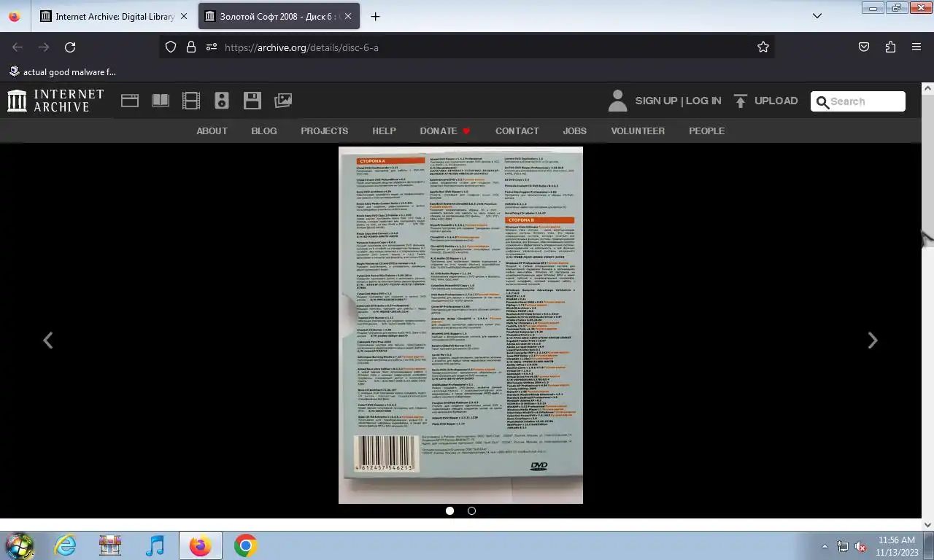The width and height of the screenshot is (934, 560).
Task: Open the actual good malware bookmark
Action: (63, 71)
